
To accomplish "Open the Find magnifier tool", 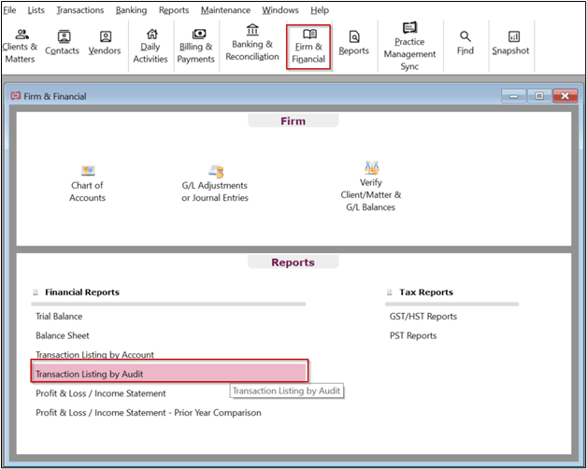I will pyautogui.click(x=465, y=43).
